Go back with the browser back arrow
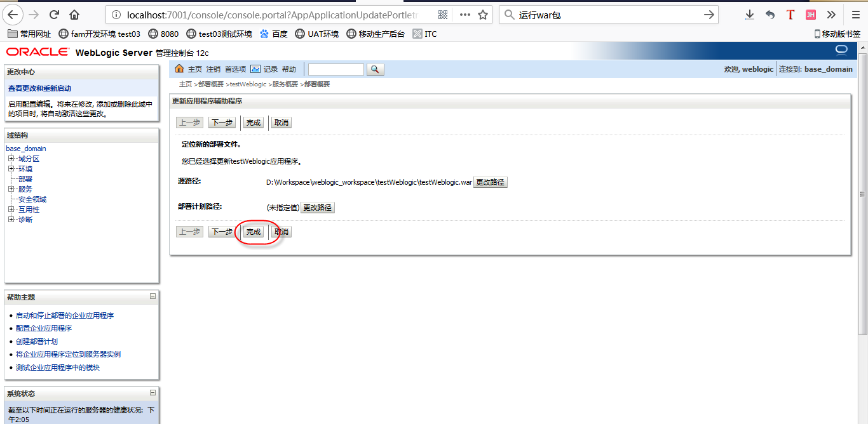This screenshot has width=868, height=424. click(x=13, y=14)
